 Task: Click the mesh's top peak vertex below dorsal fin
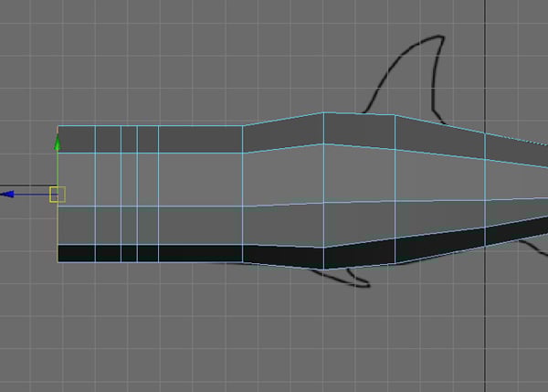tap(323, 112)
